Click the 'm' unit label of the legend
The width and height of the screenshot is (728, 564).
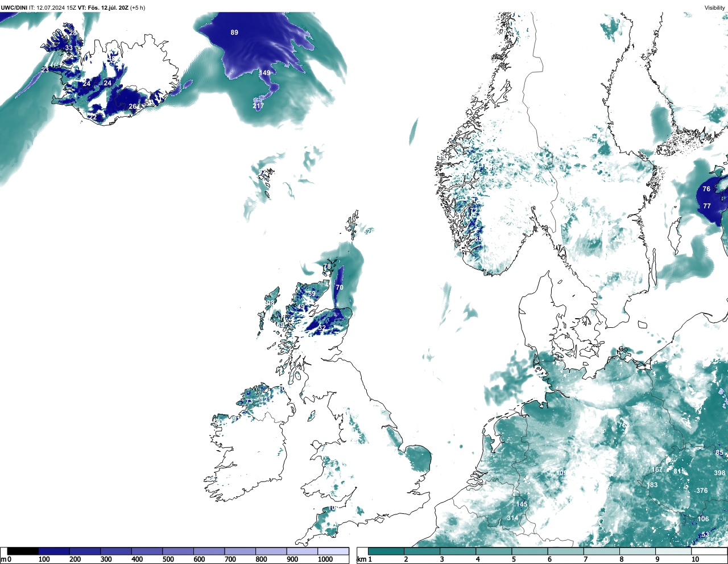(x=3, y=559)
